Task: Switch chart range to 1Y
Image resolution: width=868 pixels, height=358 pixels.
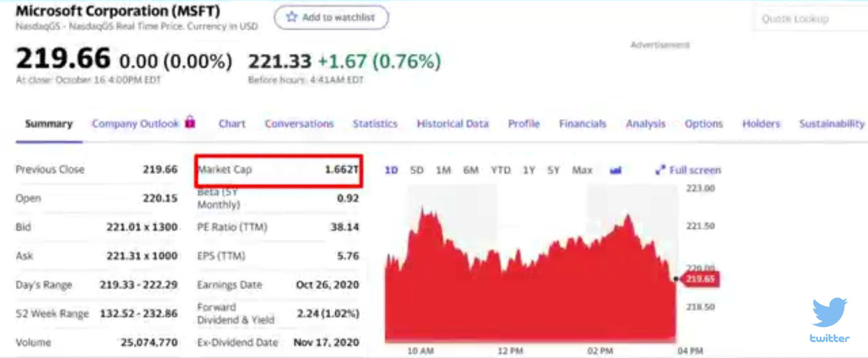Action: 529,170
